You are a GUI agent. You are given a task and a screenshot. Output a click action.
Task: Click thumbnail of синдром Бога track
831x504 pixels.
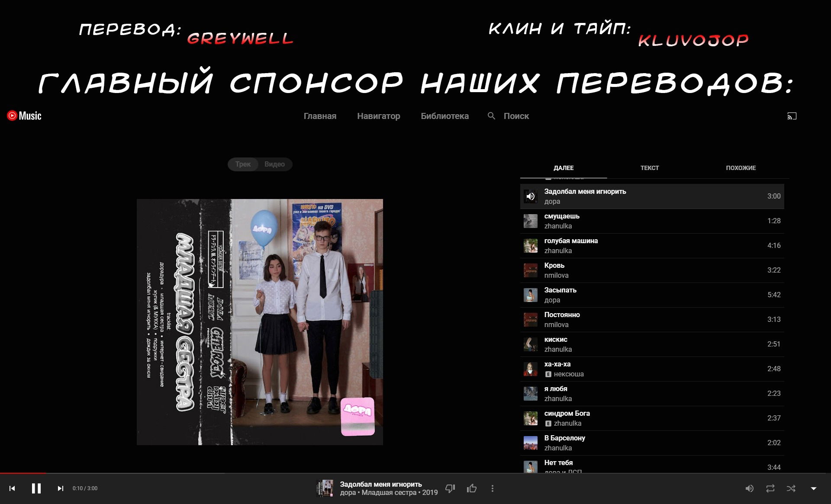tap(531, 418)
